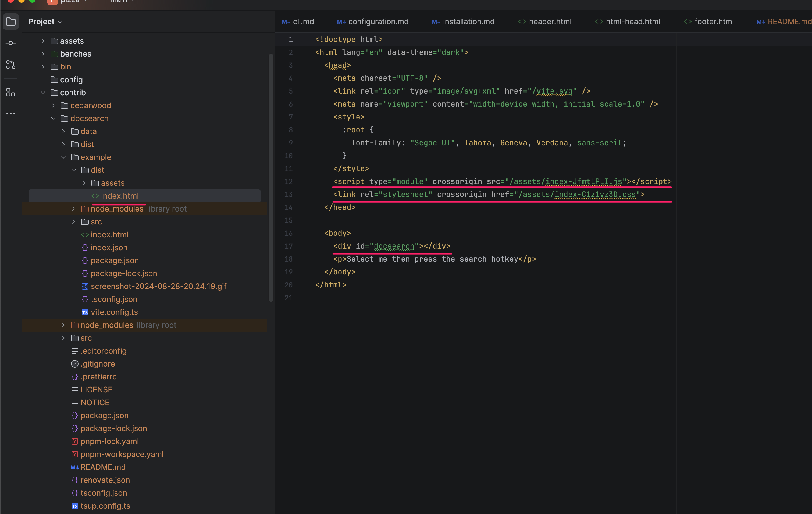
Task: Expand docsearch node_modules library root
Action: click(x=63, y=325)
